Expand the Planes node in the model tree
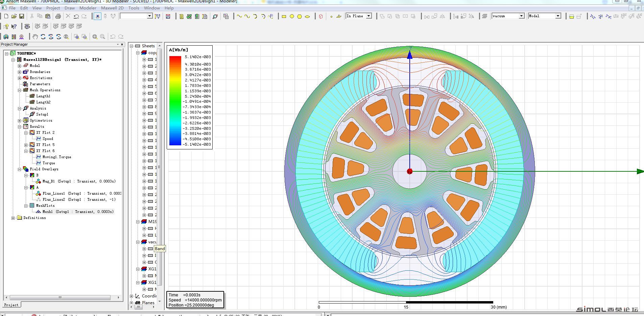Image resolution: width=644 pixels, height=316 pixels. click(x=132, y=303)
